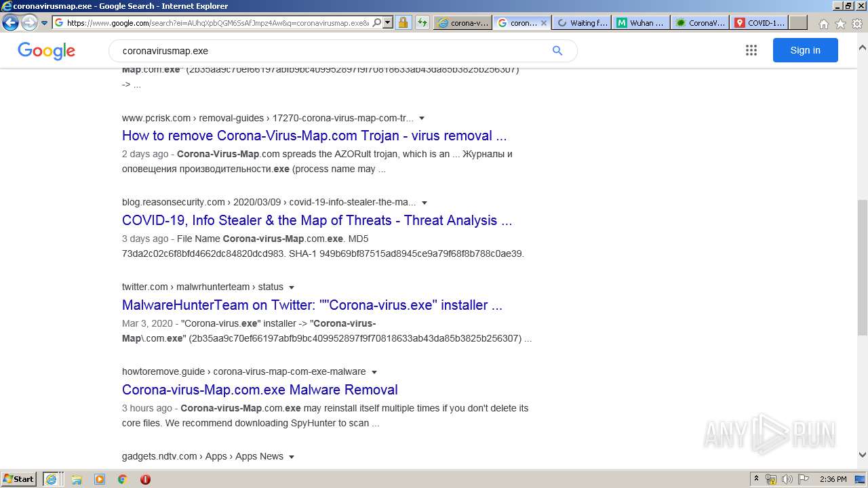Launch Google Chrome from taskbar

click(x=122, y=479)
